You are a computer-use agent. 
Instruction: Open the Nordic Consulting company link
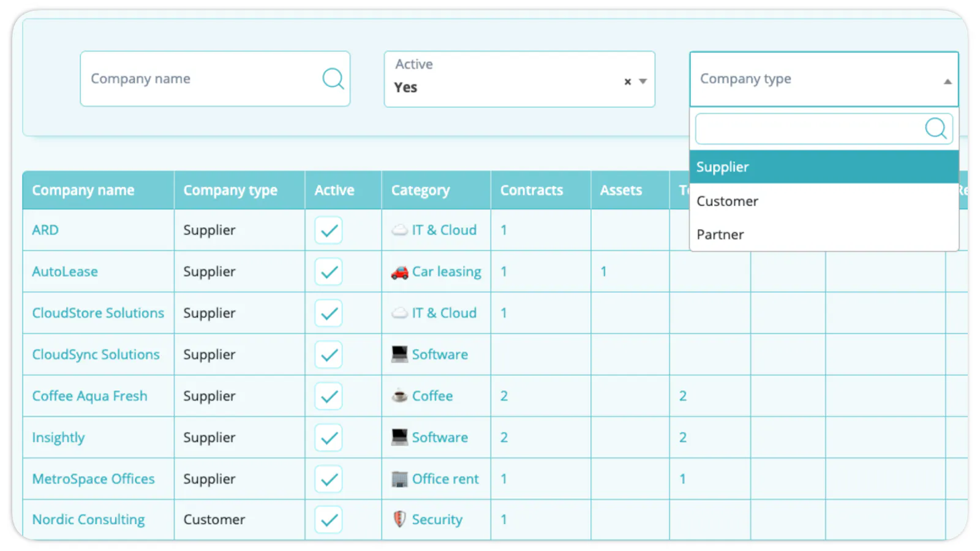(88, 520)
